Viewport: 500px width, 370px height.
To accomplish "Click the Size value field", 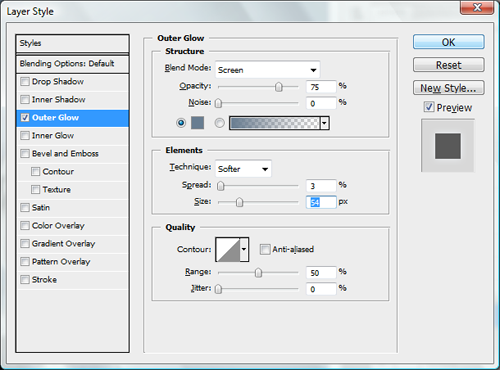I will (x=321, y=202).
